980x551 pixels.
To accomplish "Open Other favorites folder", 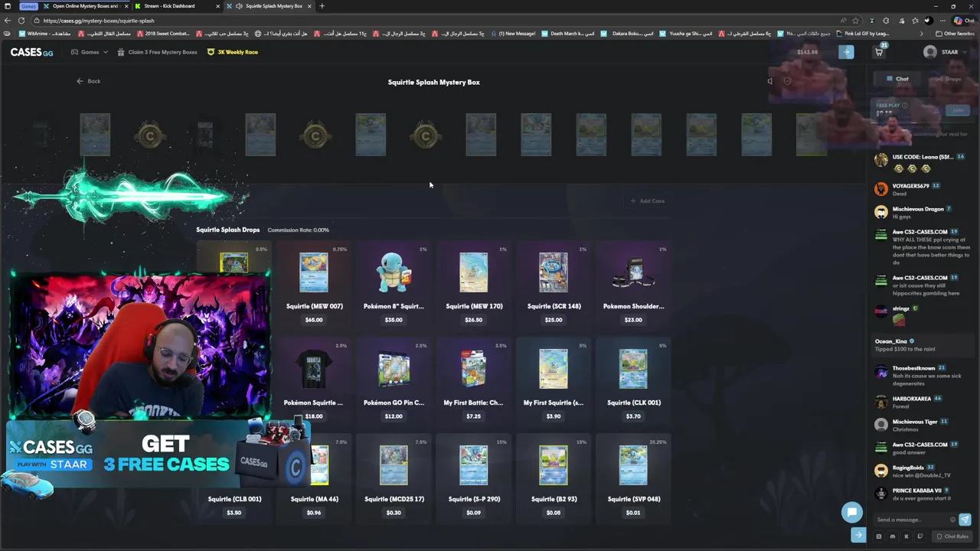I will (x=955, y=34).
